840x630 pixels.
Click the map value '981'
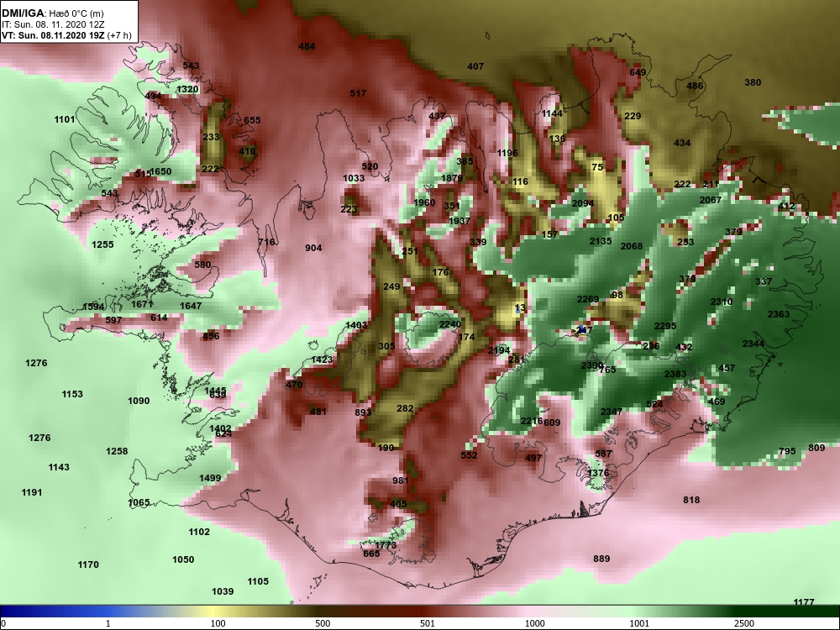pyautogui.click(x=401, y=481)
